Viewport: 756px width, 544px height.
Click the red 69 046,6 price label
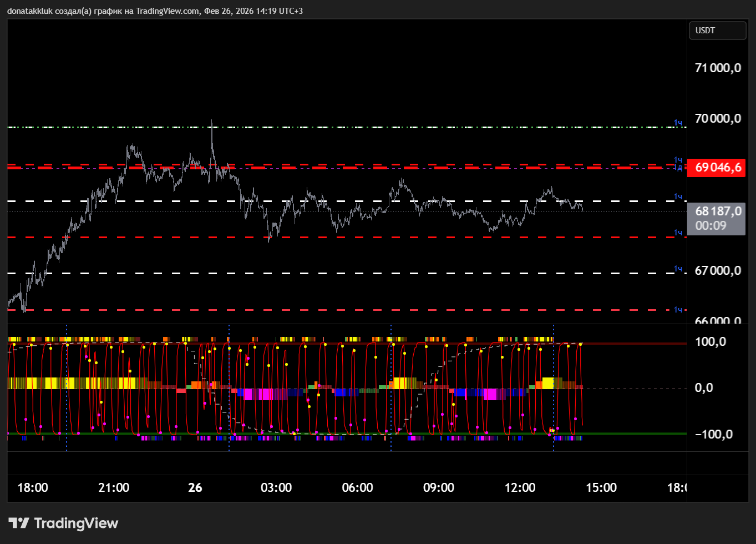pos(716,167)
